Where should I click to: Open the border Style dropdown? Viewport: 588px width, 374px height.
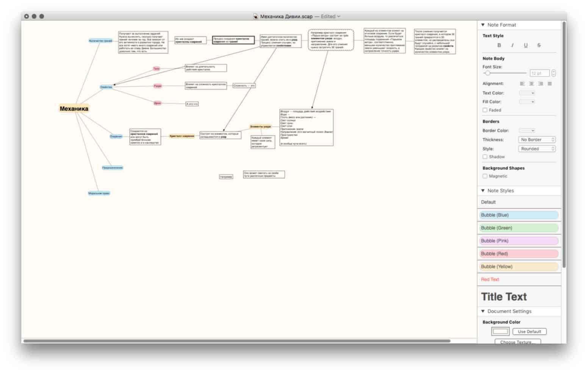(536, 149)
